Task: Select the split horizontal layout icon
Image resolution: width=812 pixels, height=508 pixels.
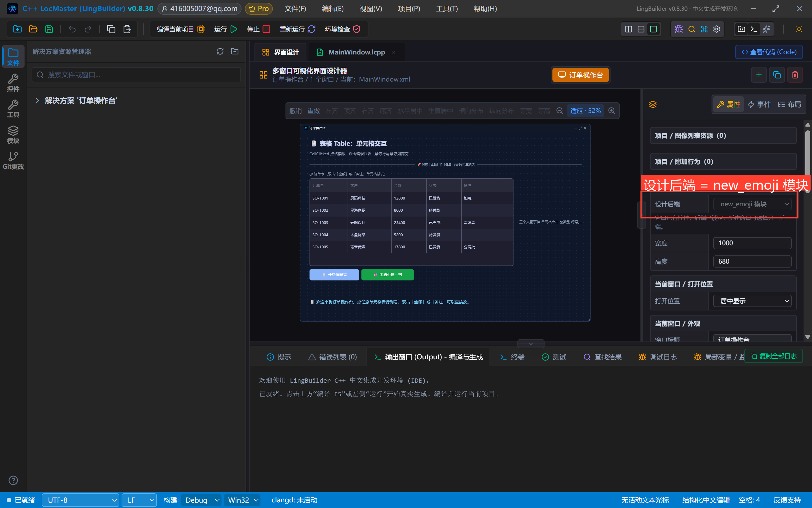Action: (641, 29)
